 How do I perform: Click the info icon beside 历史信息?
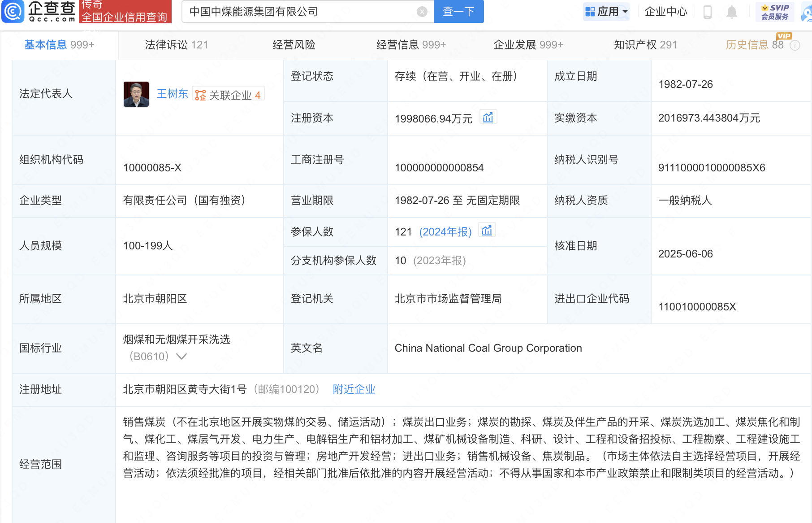point(795,45)
